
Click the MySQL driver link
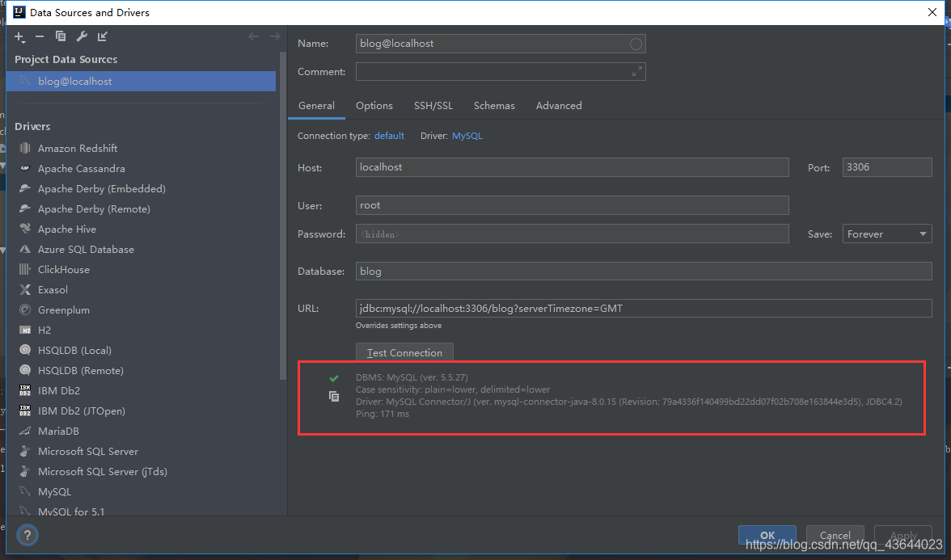pos(467,136)
